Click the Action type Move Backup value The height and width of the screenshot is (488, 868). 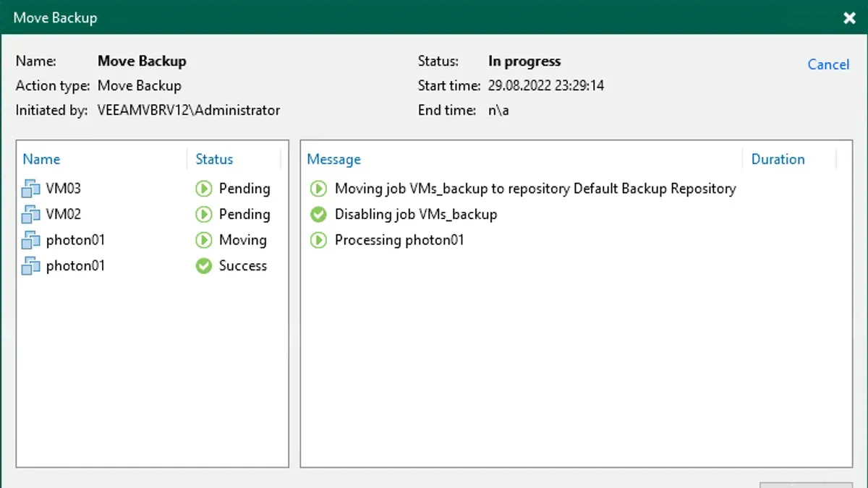coord(140,85)
